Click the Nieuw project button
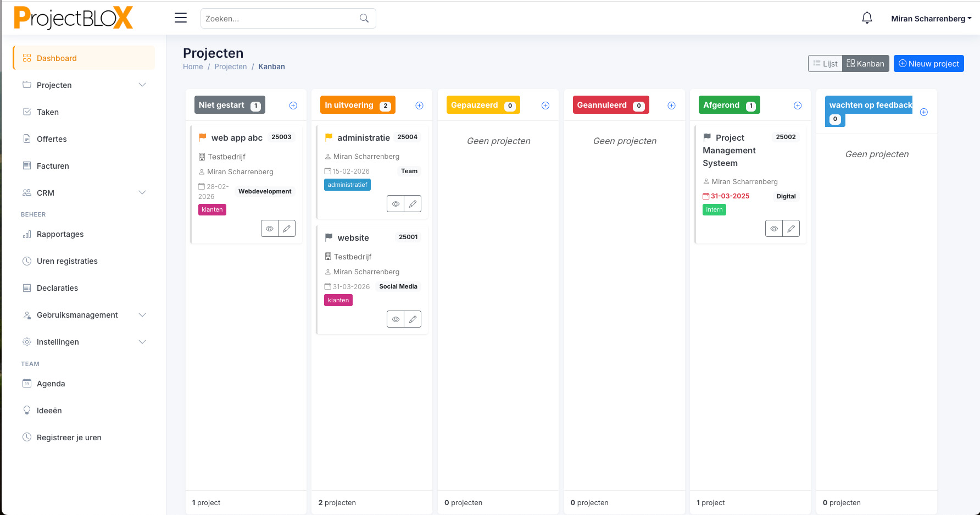The height and width of the screenshot is (515, 980). click(x=928, y=64)
